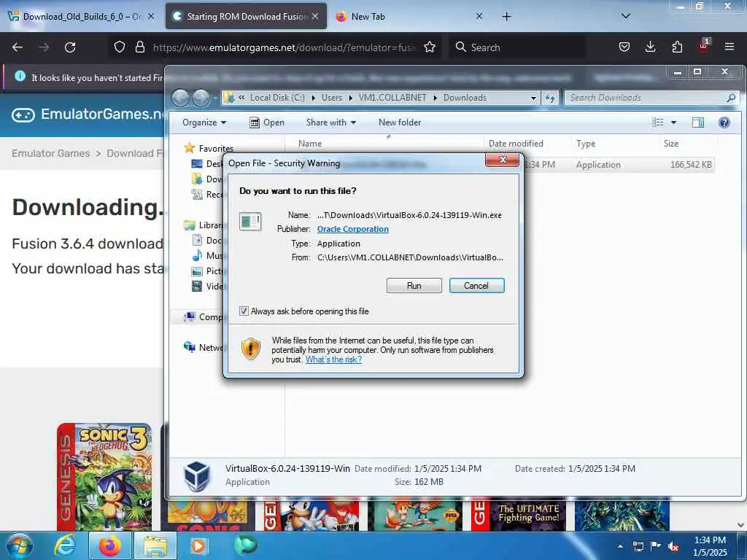747x560 pixels.
Task: Open a new Firefox tab with plus
Action: point(506,17)
